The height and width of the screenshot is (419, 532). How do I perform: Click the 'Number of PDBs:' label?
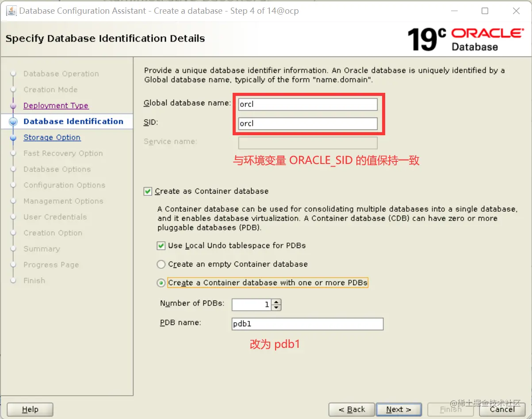[192, 303]
